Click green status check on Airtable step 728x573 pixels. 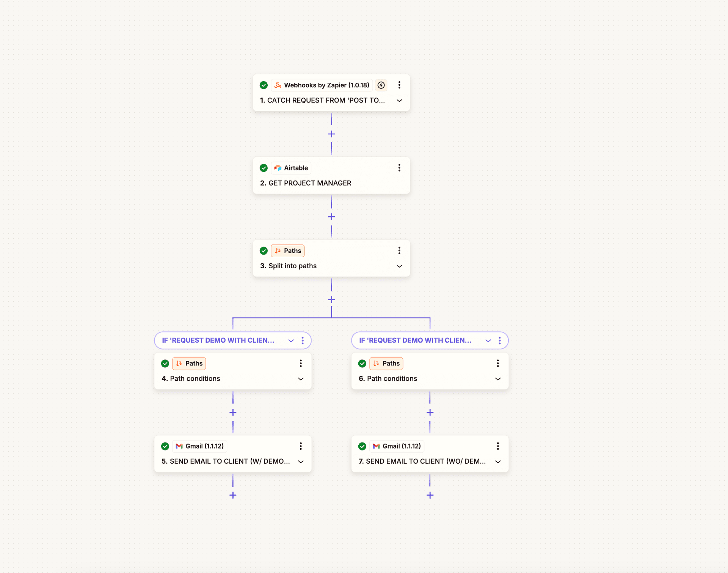click(x=264, y=168)
